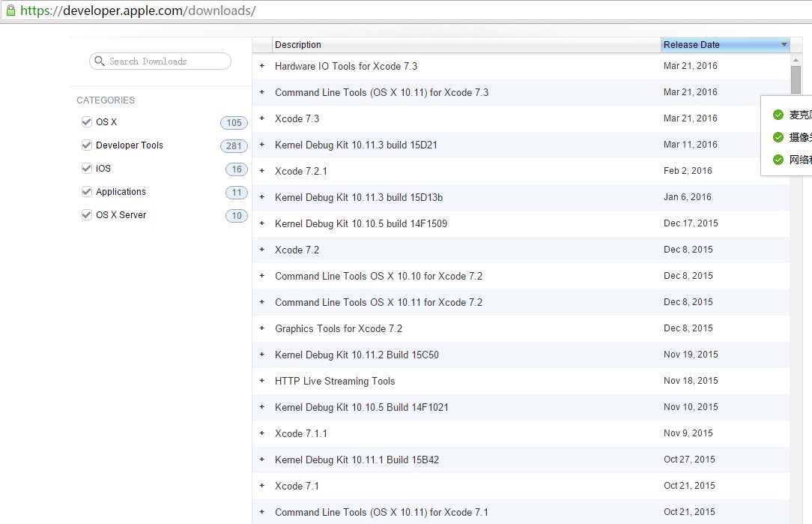Click the Mar 11, 2016 release date
Viewport: 812px width, 524px height.
click(x=691, y=144)
